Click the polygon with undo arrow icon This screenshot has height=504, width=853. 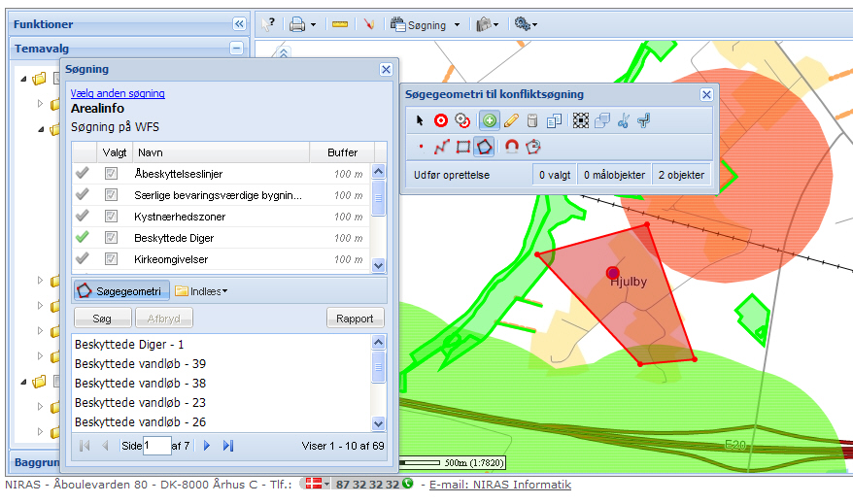pyautogui.click(x=533, y=147)
